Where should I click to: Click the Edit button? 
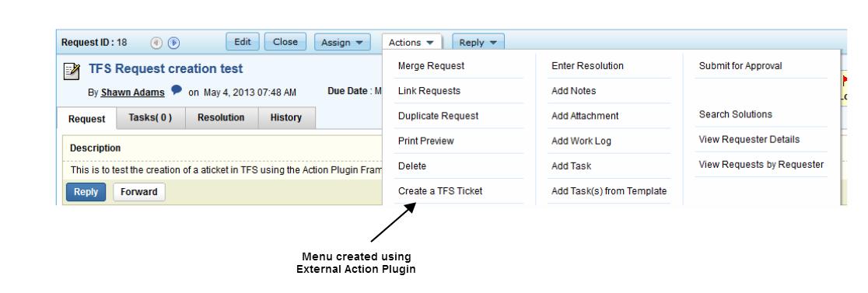pos(243,42)
